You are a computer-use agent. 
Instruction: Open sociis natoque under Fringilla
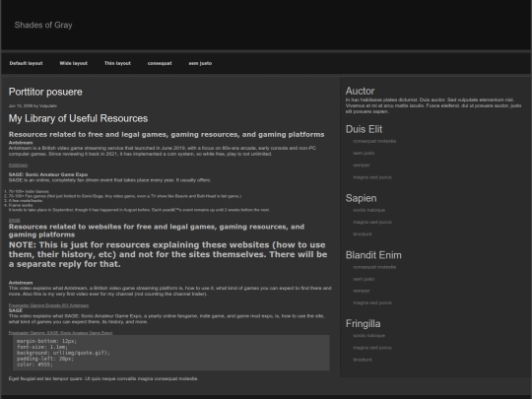click(368, 336)
